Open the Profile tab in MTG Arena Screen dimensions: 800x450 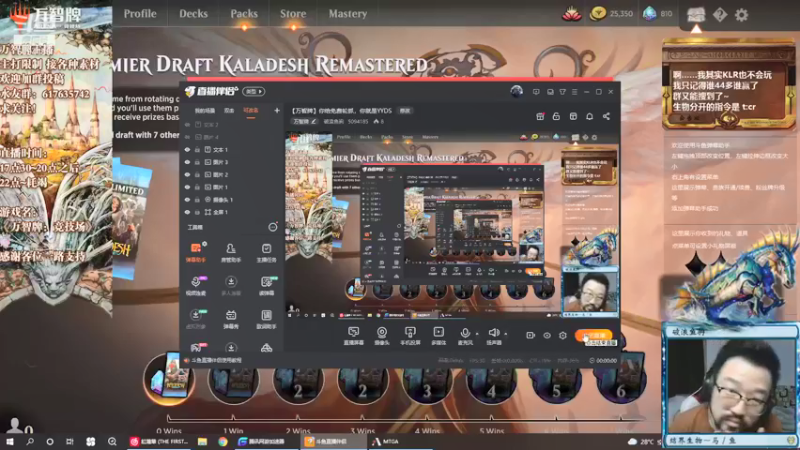click(x=140, y=14)
